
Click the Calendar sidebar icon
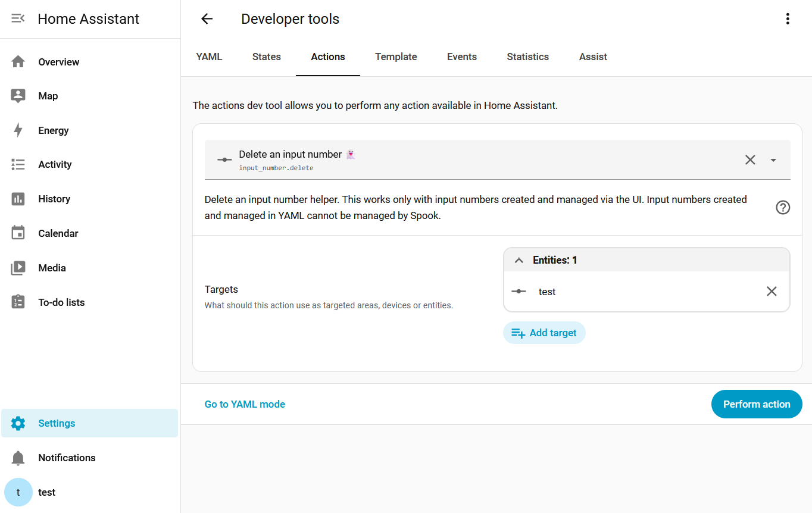(x=18, y=233)
